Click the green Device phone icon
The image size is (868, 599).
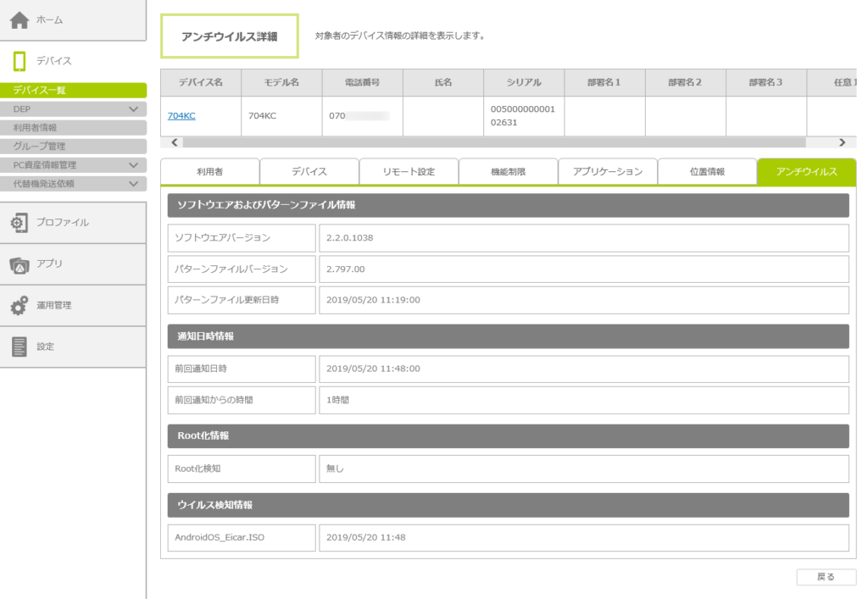(19, 61)
